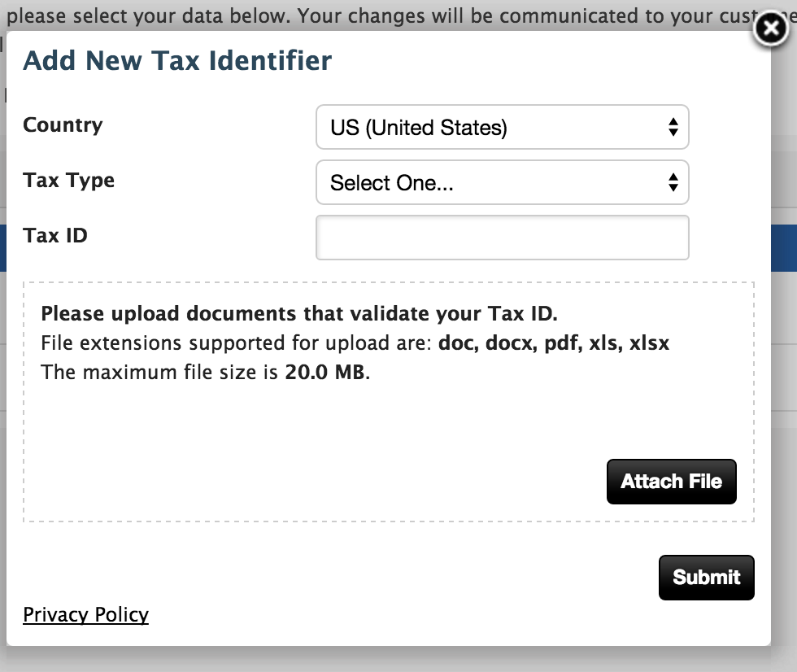Screen dimensions: 797x672
Task: Click the Add New Tax Identifier heading
Action: 177,61
